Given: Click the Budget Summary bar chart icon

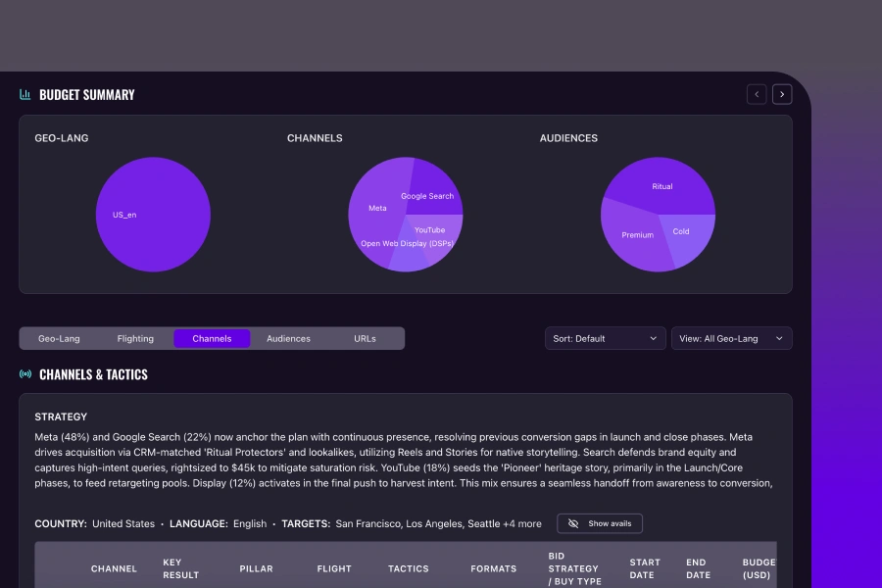Looking at the screenshot, I should (25, 95).
